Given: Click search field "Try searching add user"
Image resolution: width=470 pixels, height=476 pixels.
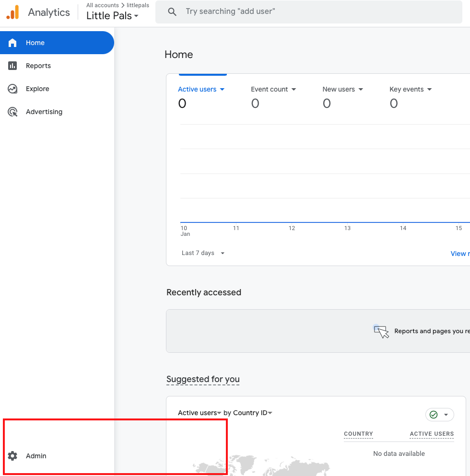Looking at the screenshot, I should point(309,12).
